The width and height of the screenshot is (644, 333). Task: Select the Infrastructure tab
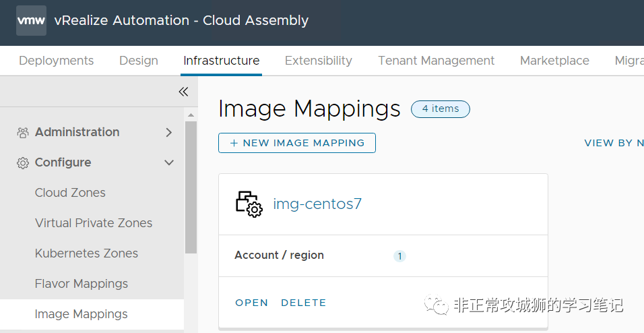click(221, 61)
